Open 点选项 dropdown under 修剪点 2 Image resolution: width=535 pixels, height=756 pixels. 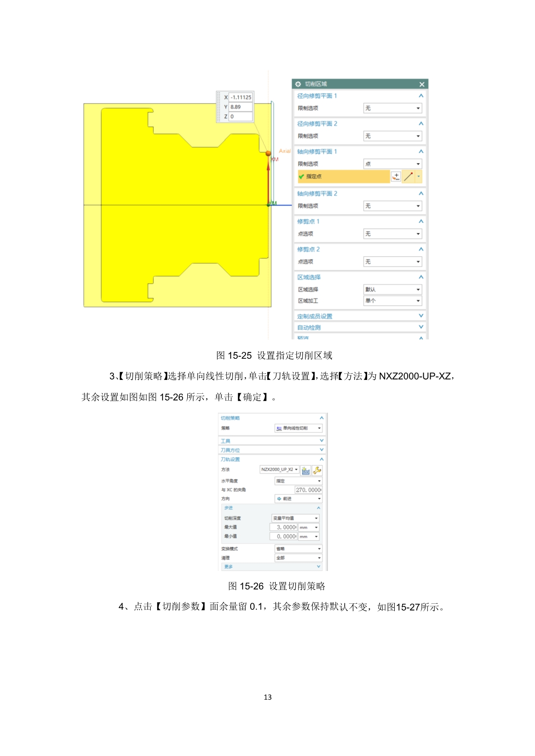click(393, 262)
